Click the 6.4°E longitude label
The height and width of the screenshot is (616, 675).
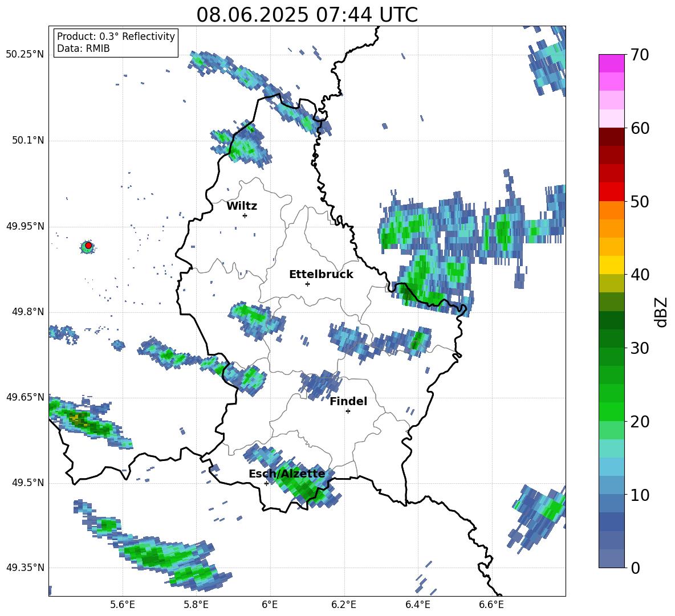(417, 605)
